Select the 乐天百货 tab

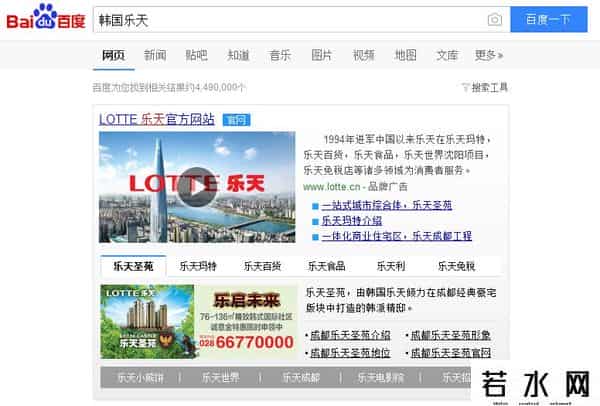262,266
